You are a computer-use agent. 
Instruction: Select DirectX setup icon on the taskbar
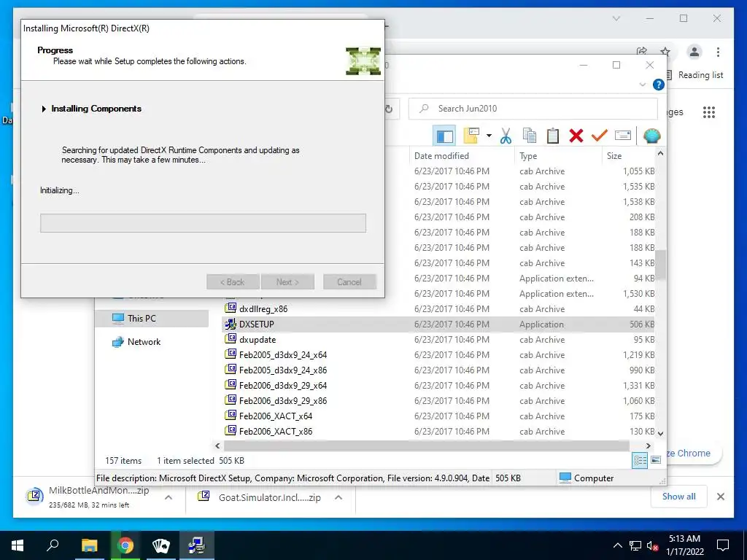[197, 545]
